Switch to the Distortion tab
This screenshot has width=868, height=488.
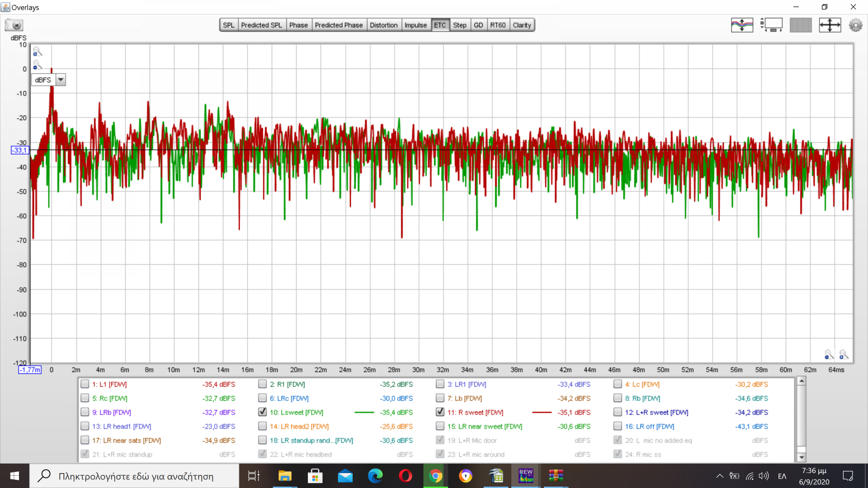383,25
